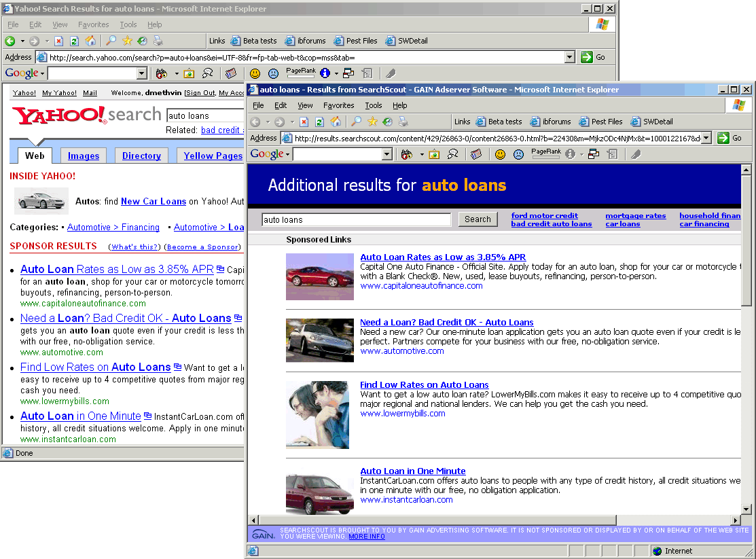The height and width of the screenshot is (559, 756).
Task: Click Print icon in SearchScout window toolbar
Action: tap(403, 122)
